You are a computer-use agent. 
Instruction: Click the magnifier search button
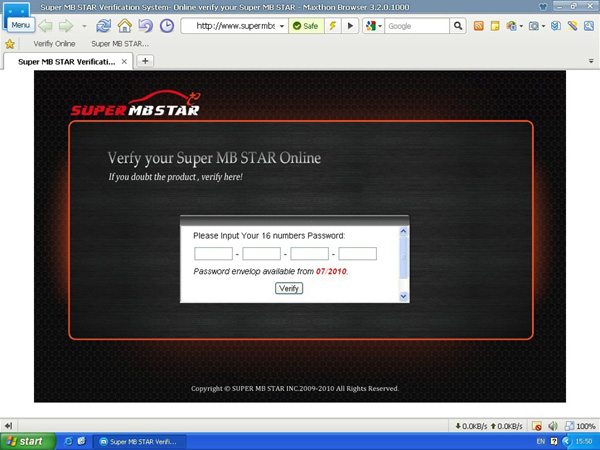click(458, 26)
